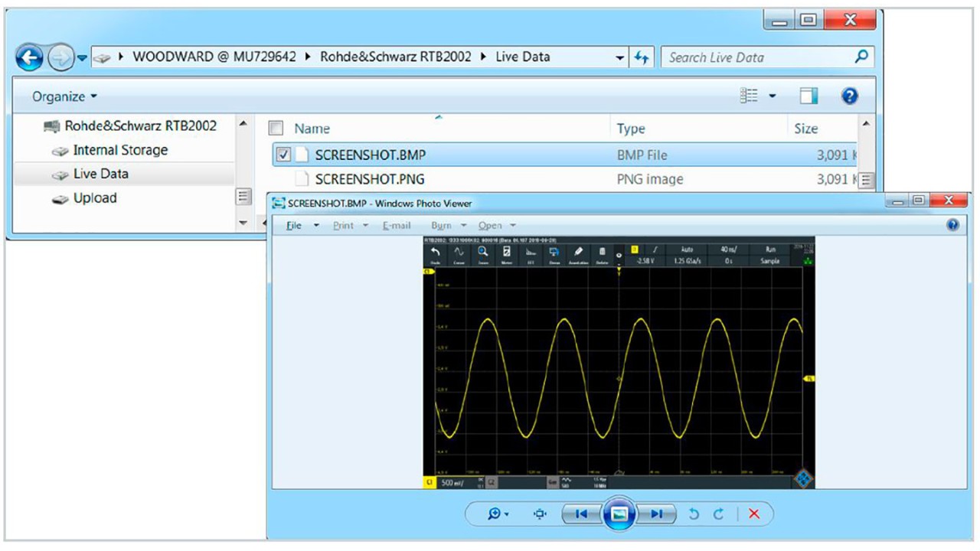Screen dimensions: 980x551
Task: Toggle the preview pane button
Action: coord(808,96)
